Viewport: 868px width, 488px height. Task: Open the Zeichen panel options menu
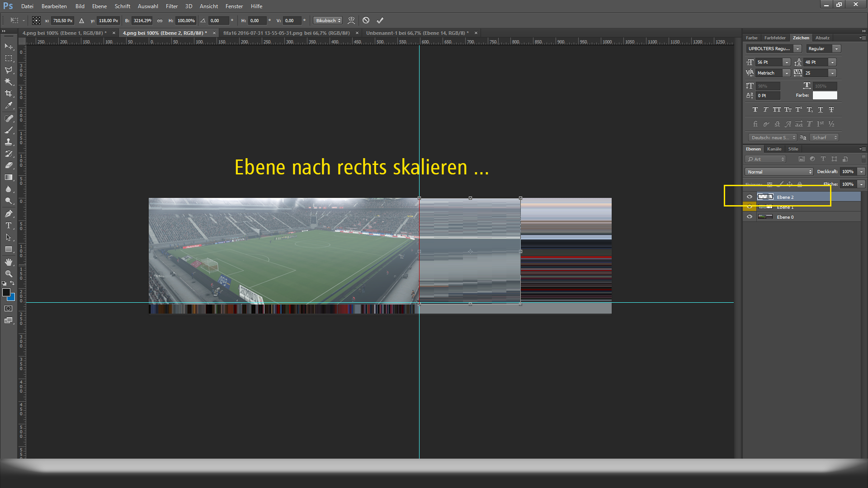pos(863,38)
